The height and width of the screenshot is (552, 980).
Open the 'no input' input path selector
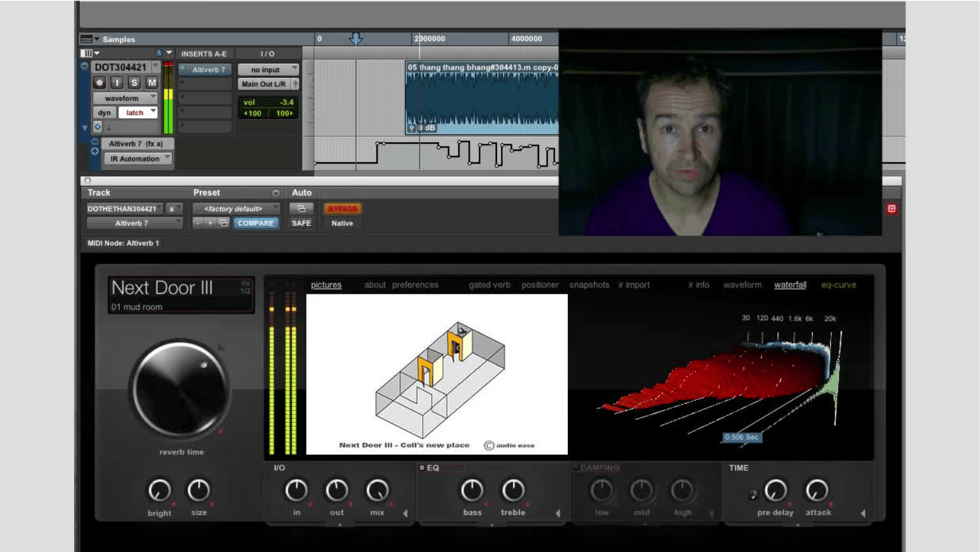coord(268,70)
